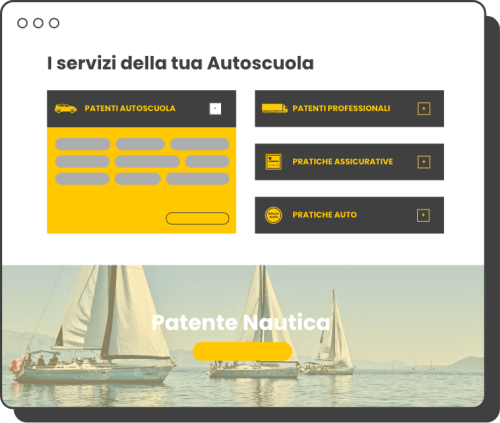This screenshot has width=500, height=423.
Task: Click yellow button under Patente Nautica
Action: point(242,351)
